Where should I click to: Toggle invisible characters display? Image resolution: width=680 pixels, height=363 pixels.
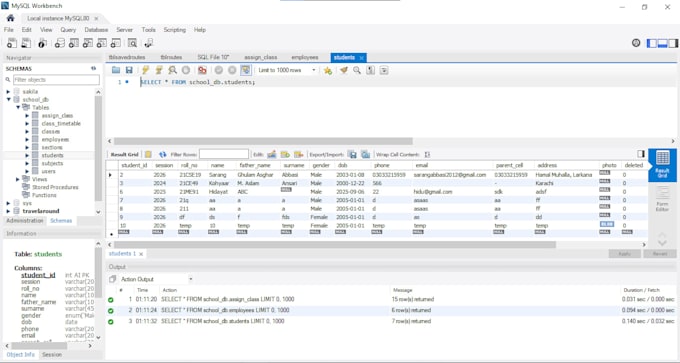click(x=370, y=70)
